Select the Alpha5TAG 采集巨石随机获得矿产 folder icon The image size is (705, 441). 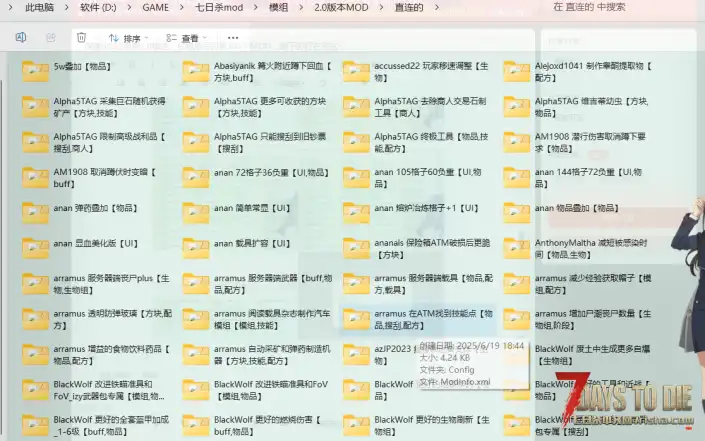35,107
